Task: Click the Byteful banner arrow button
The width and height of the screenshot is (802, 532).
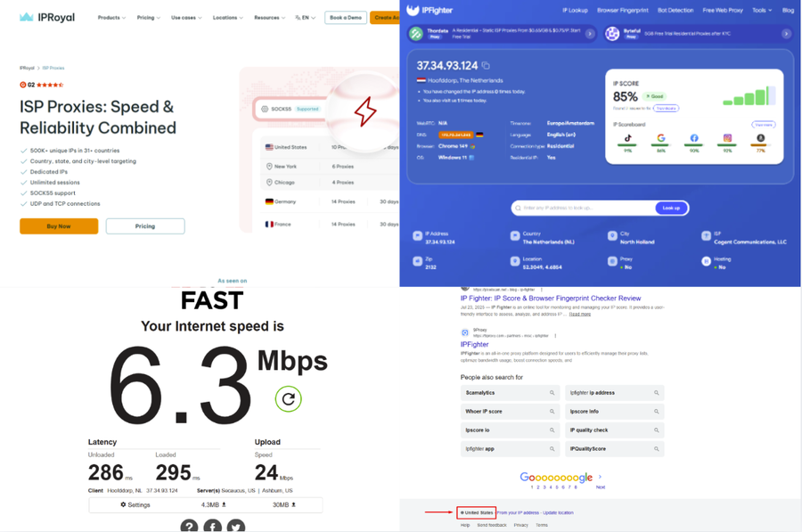Action: click(786, 34)
